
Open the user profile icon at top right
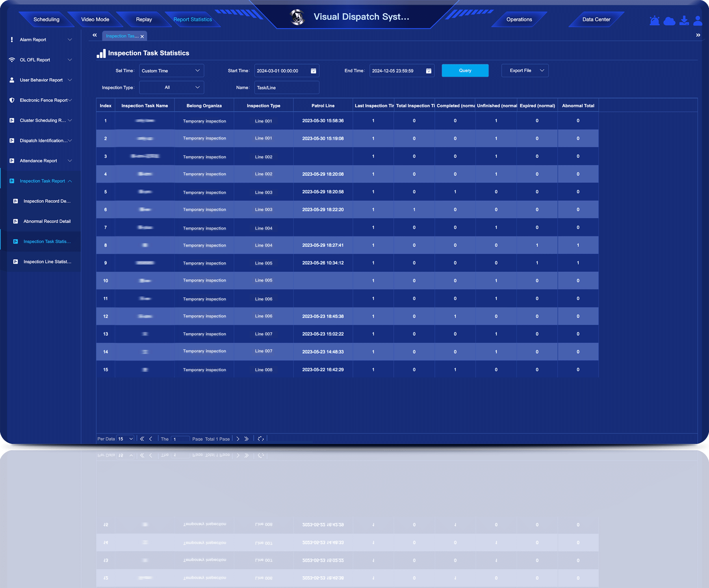(698, 20)
